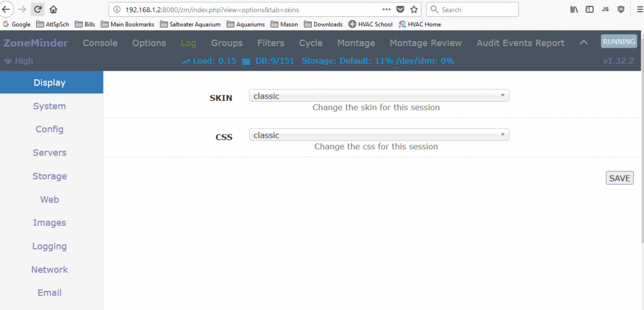Reload the page with the refresh icon
The image size is (644, 310).
click(x=37, y=9)
